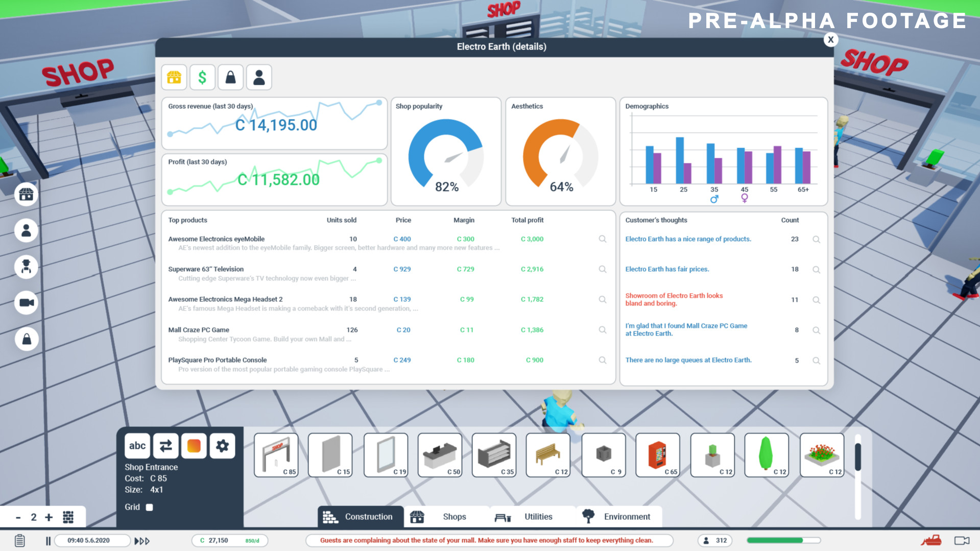Expand the 'fair prices' customer thought

point(816,270)
